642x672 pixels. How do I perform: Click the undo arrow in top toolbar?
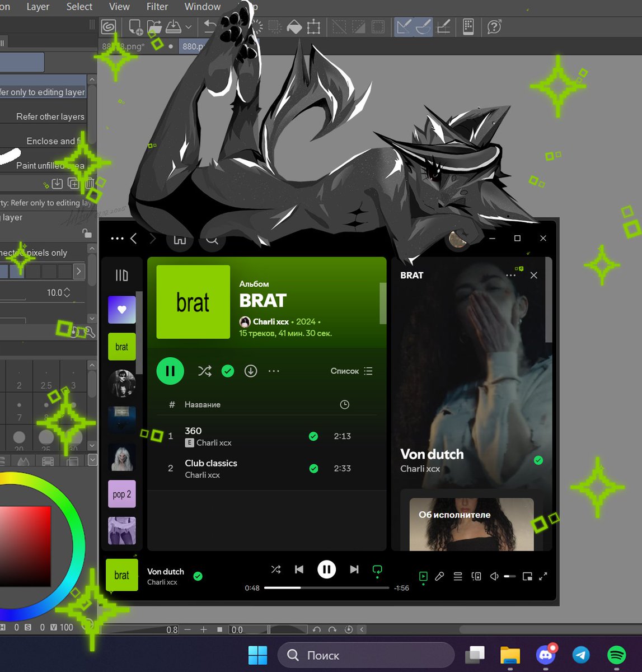click(210, 26)
